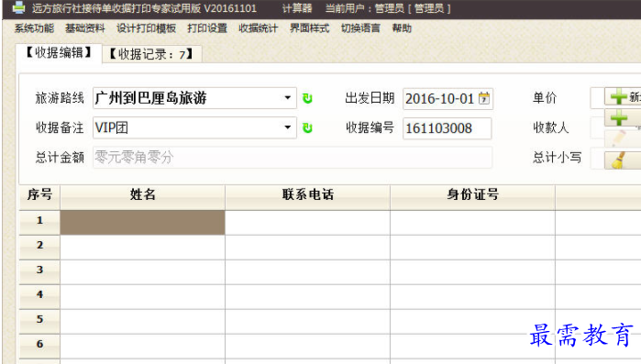The height and width of the screenshot is (364, 641).
Task: Click the second green plus button
Action: point(623,117)
